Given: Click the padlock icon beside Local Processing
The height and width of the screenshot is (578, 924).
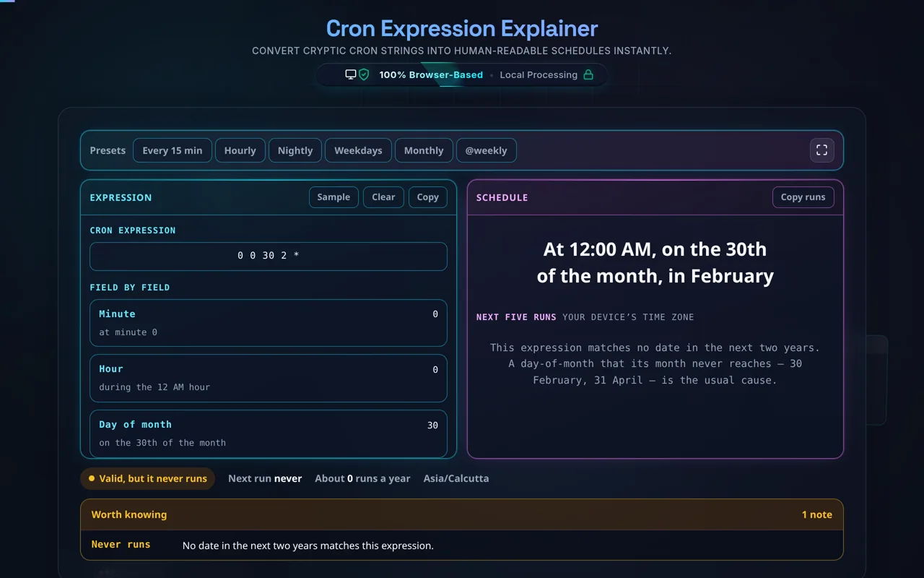Looking at the screenshot, I should (588, 75).
